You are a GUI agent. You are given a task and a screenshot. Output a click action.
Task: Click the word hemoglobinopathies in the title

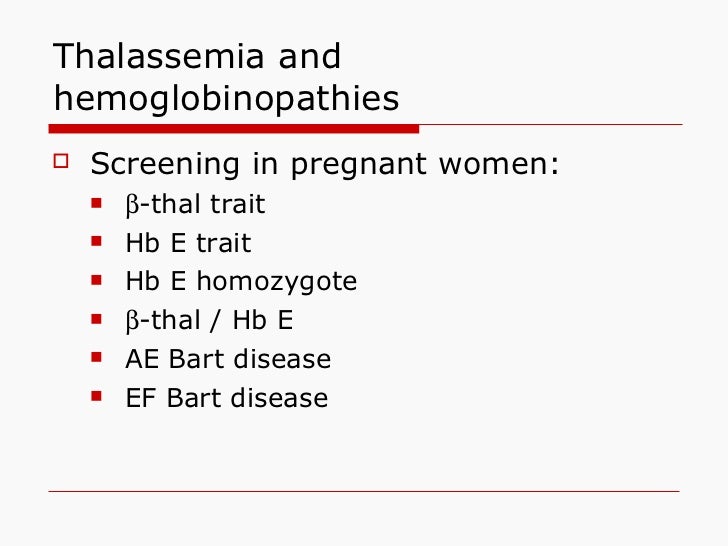[227, 99]
